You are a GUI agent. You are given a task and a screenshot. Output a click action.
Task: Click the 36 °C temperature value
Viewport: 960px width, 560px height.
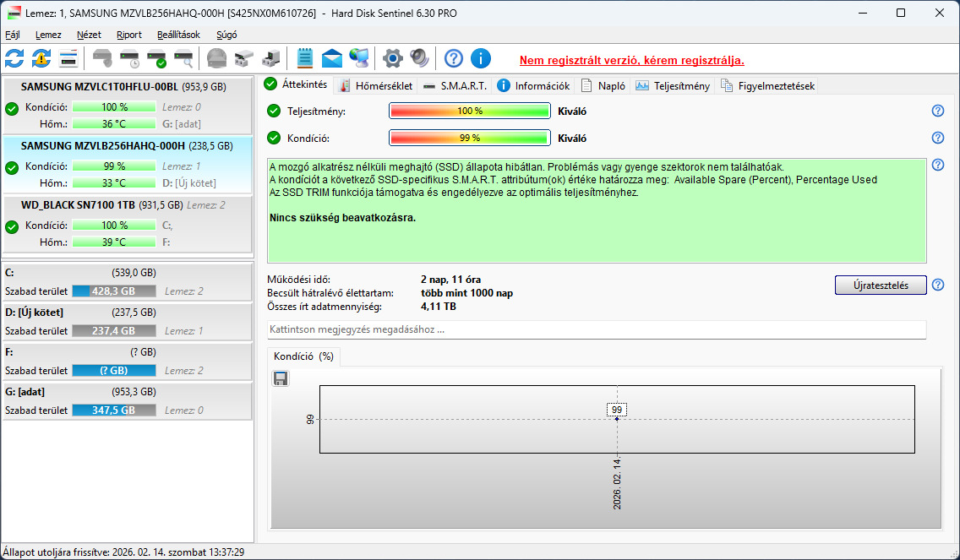114,123
